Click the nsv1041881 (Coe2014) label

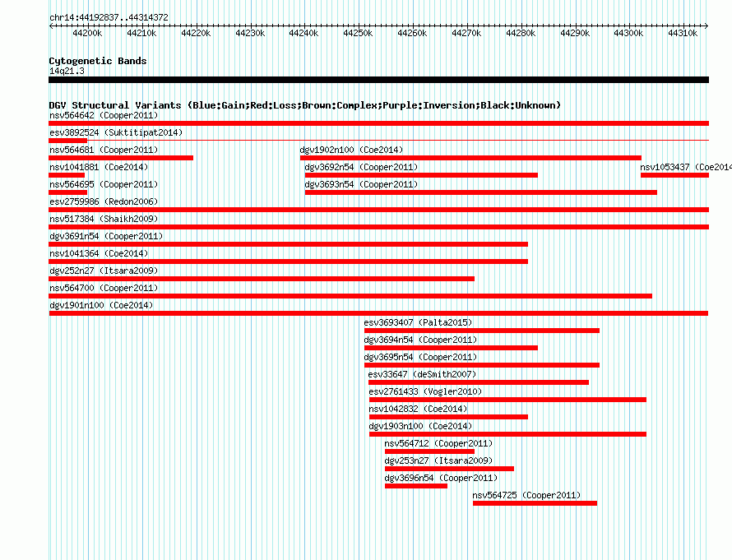[99, 167]
